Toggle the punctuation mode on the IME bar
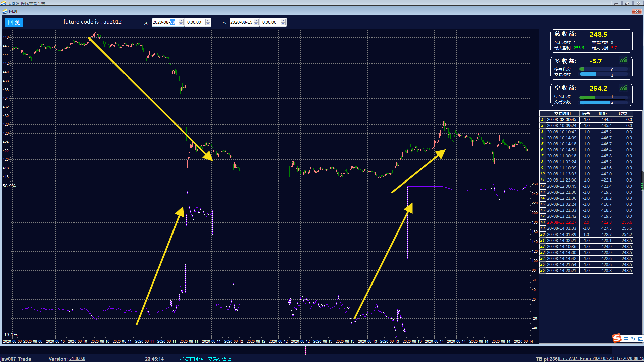Viewport: 644px width, 362px height. coord(633,339)
